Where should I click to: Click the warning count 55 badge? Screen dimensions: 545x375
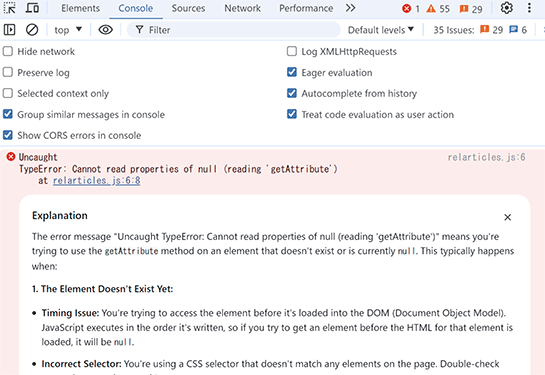pyautogui.click(x=438, y=9)
